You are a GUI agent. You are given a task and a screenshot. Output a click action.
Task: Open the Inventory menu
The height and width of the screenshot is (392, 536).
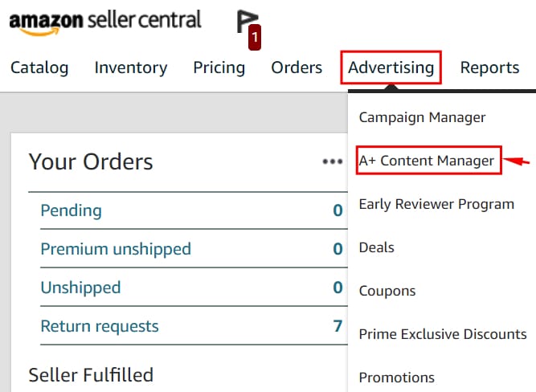coord(131,67)
